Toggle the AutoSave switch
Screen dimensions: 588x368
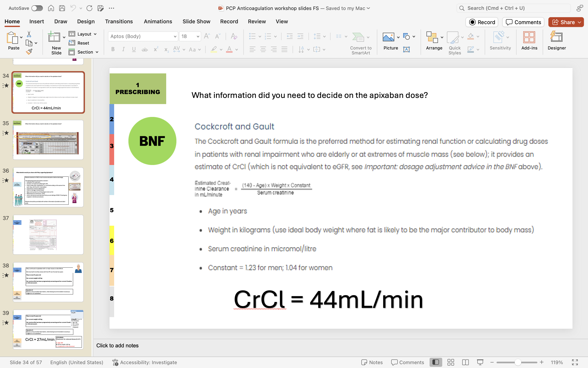[37, 8]
